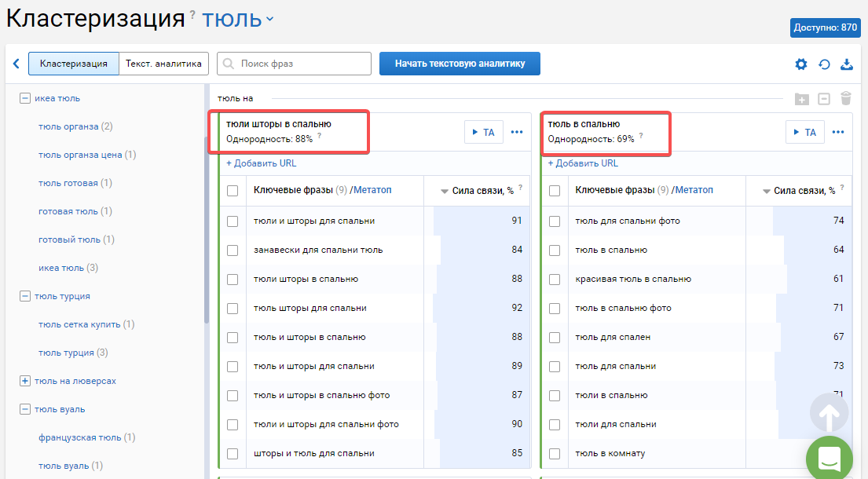Screen dimensions: 868x479
Task: Sort right cluster by Сила связи arrow
Action: point(766,192)
